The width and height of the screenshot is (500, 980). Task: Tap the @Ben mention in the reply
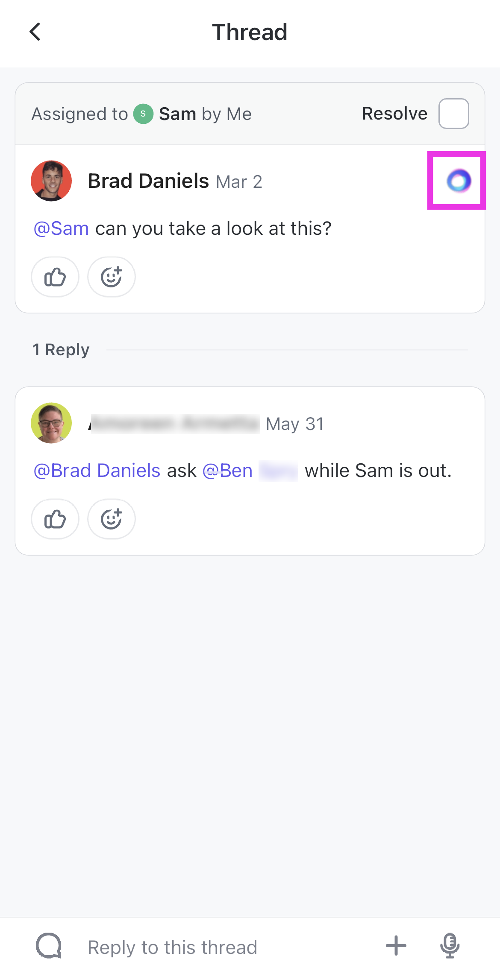coord(228,471)
